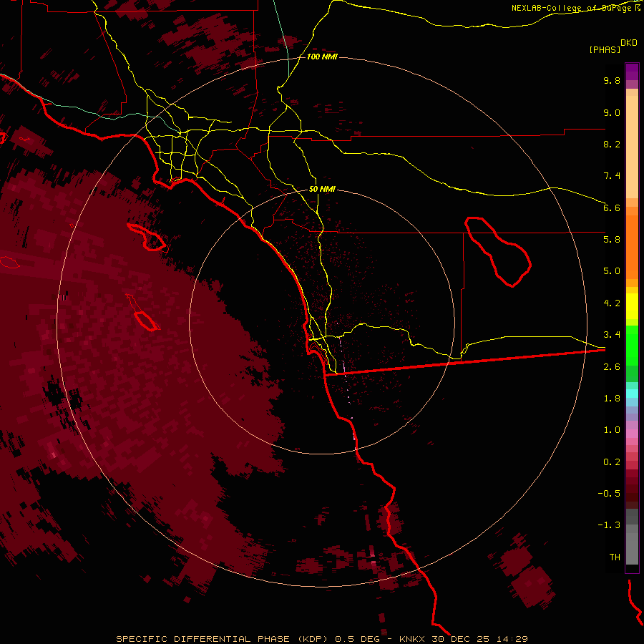
Task: Pick the yellow swatch beside 4.2
Action: pos(632,306)
